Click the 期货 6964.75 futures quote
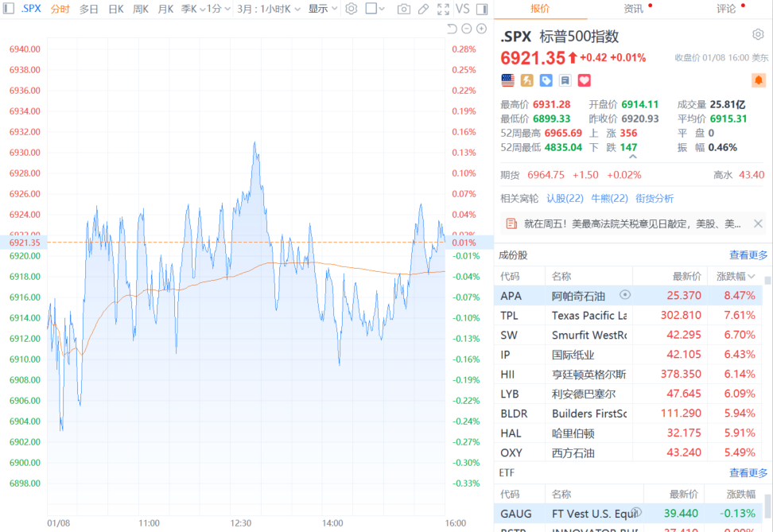The width and height of the screenshot is (773, 532). (571, 174)
